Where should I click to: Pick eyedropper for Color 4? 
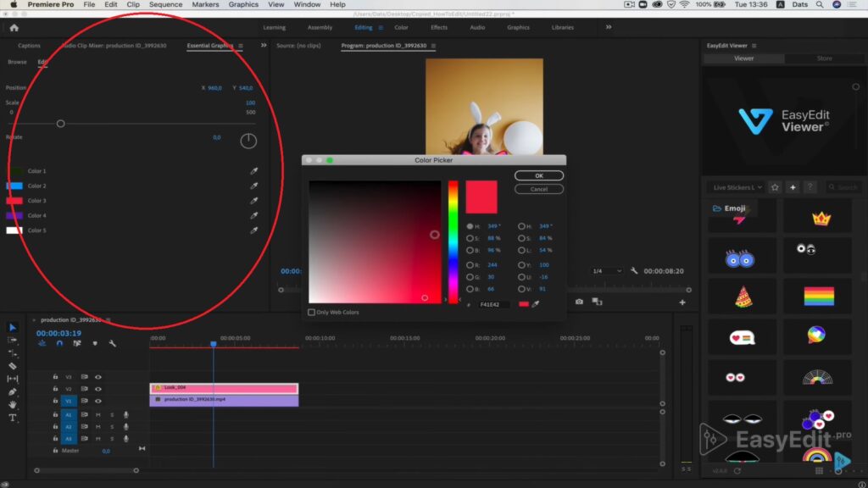point(254,215)
